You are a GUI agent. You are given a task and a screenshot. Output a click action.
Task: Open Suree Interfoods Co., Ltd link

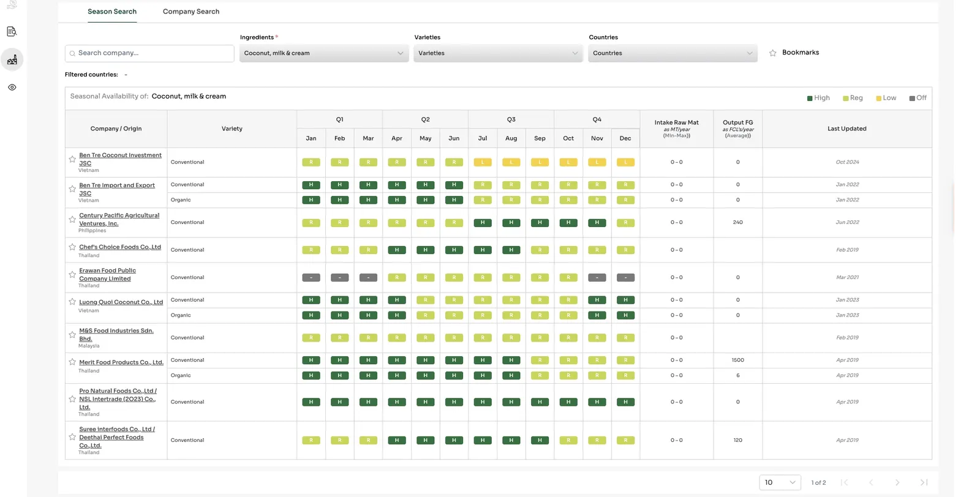(117, 437)
